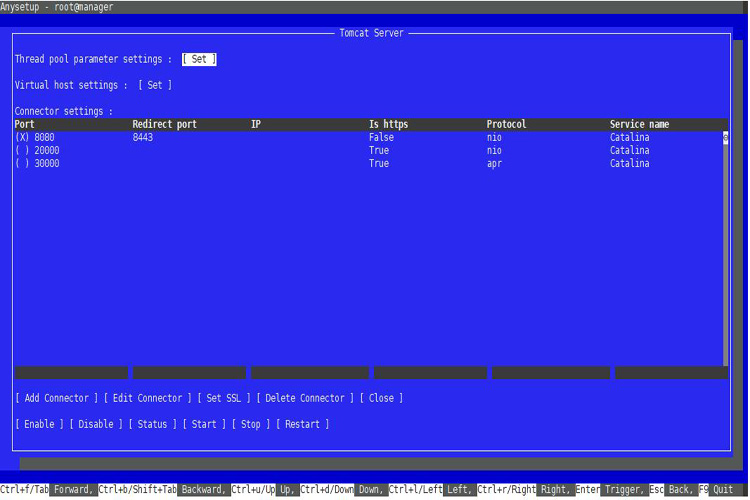Viewport: 750px width, 500px height.
Task: Click the Edit Connector button
Action: (x=147, y=398)
